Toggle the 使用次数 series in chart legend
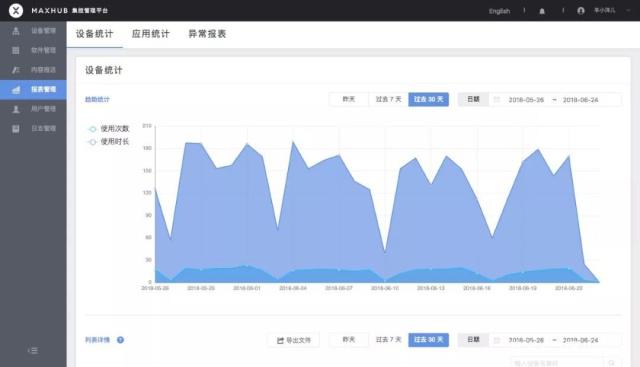Image resolution: width=640 pixels, height=367 pixels. pyautogui.click(x=109, y=129)
